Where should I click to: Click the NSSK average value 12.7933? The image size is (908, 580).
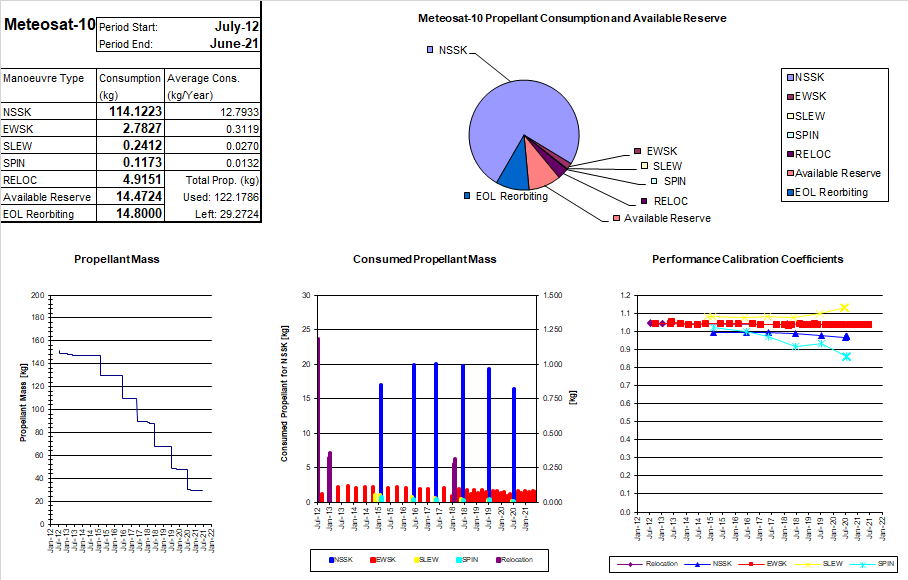239,112
